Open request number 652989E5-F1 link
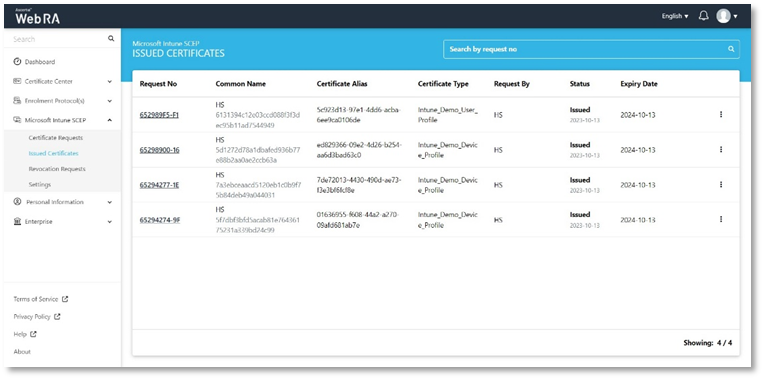 point(159,115)
